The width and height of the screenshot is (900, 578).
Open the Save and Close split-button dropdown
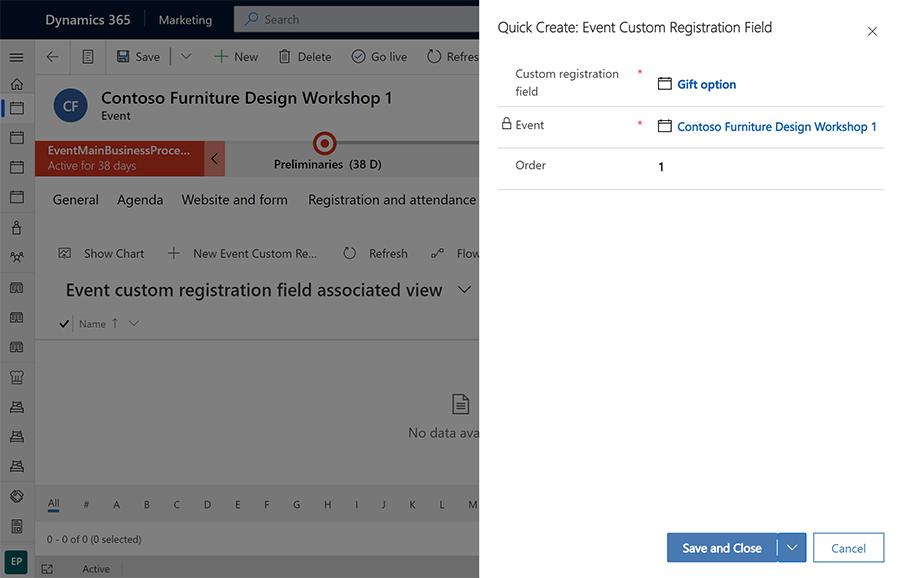click(792, 548)
